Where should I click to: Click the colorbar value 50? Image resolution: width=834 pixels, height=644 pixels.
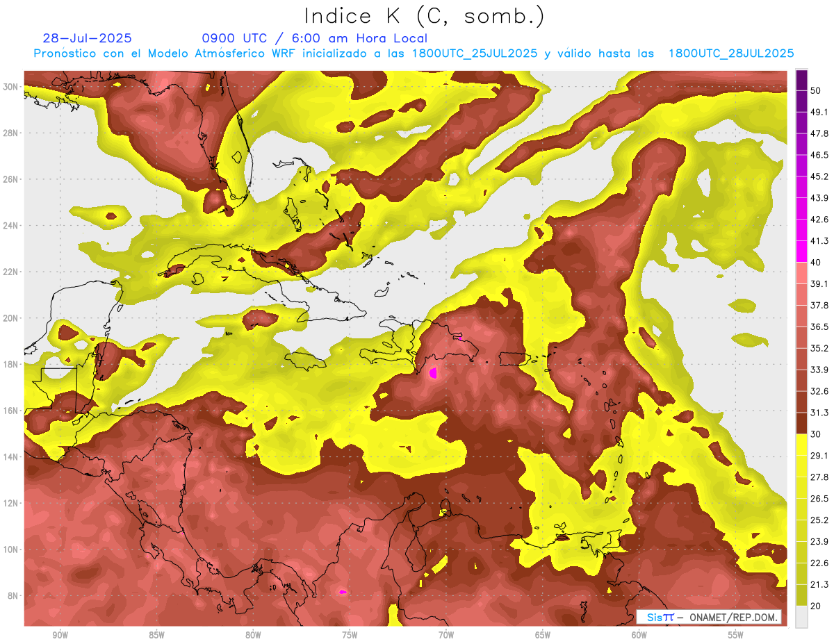click(x=816, y=91)
